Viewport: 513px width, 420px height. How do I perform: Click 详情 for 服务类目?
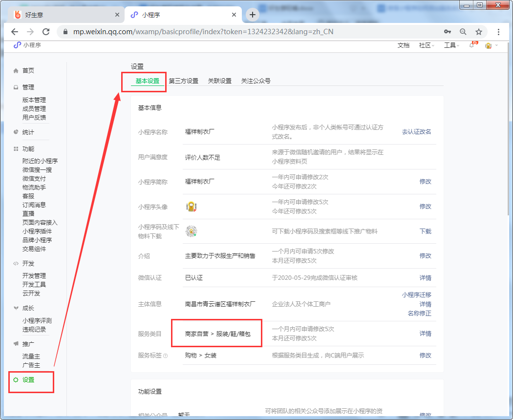426,334
